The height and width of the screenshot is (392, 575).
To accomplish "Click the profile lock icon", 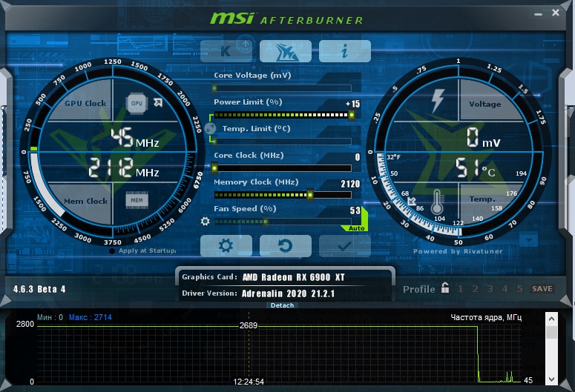I will click(x=445, y=288).
